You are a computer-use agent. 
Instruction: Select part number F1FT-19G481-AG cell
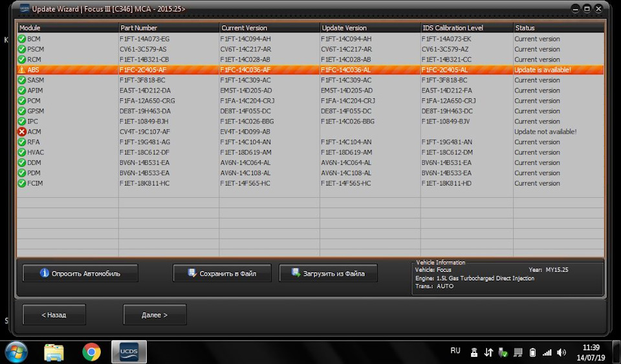tap(144, 142)
